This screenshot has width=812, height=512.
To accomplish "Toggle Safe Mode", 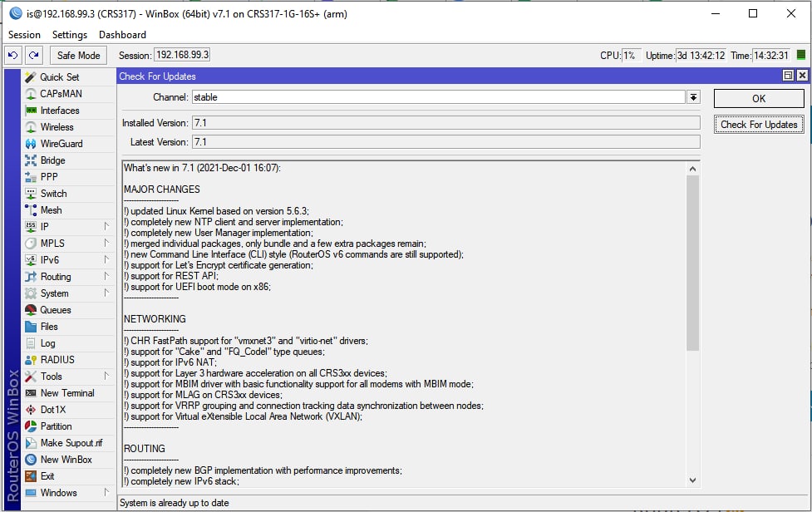I will pyautogui.click(x=79, y=56).
